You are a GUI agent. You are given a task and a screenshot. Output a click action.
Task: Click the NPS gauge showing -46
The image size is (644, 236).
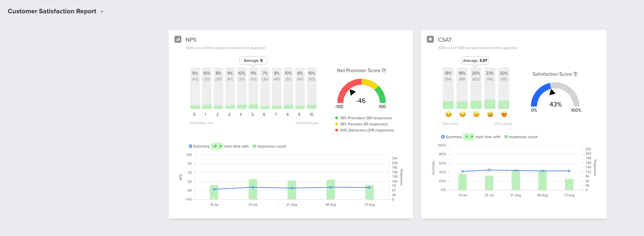(361, 94)
